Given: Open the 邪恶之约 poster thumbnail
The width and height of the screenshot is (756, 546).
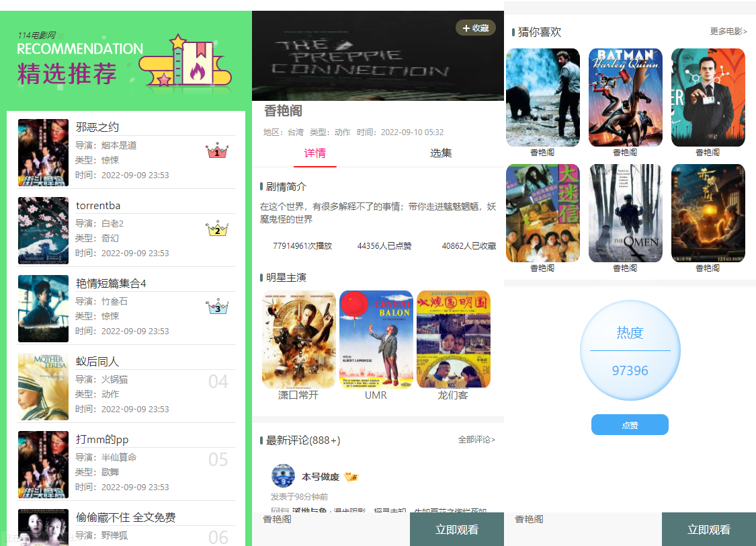Looking at the screenshot, I should coord(44,153).
